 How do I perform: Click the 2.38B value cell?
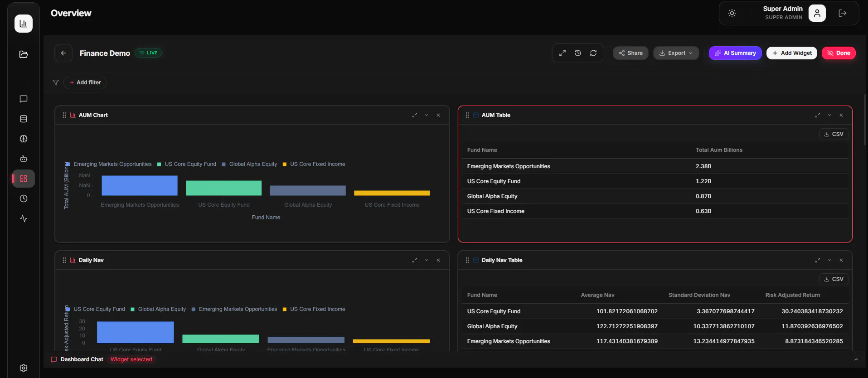point(703,166)
